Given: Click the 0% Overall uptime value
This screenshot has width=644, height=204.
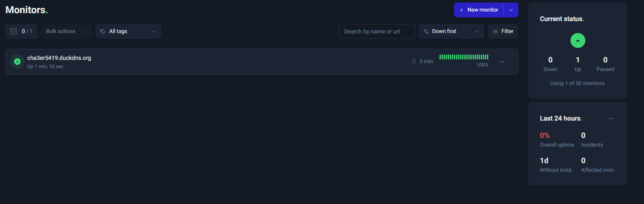Looking at the screenshot, I should point(545,135).
